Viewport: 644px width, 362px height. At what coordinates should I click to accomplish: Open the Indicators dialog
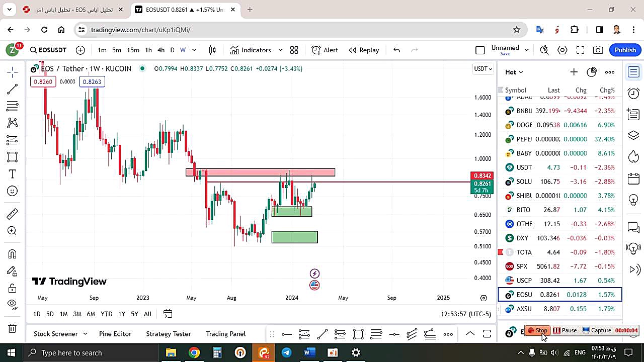[251, 50]
